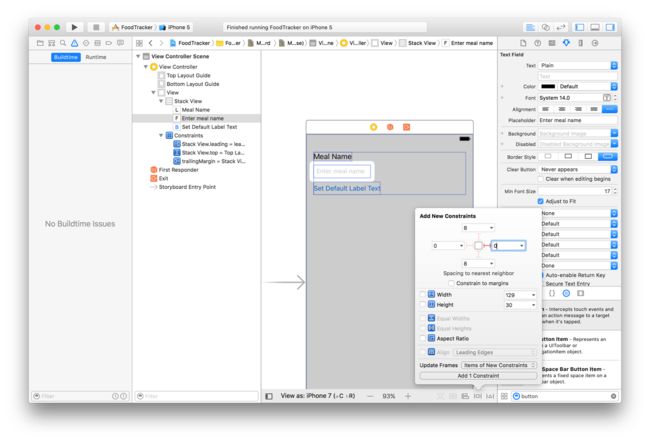Open the Connections inspector

pos(595,43)
